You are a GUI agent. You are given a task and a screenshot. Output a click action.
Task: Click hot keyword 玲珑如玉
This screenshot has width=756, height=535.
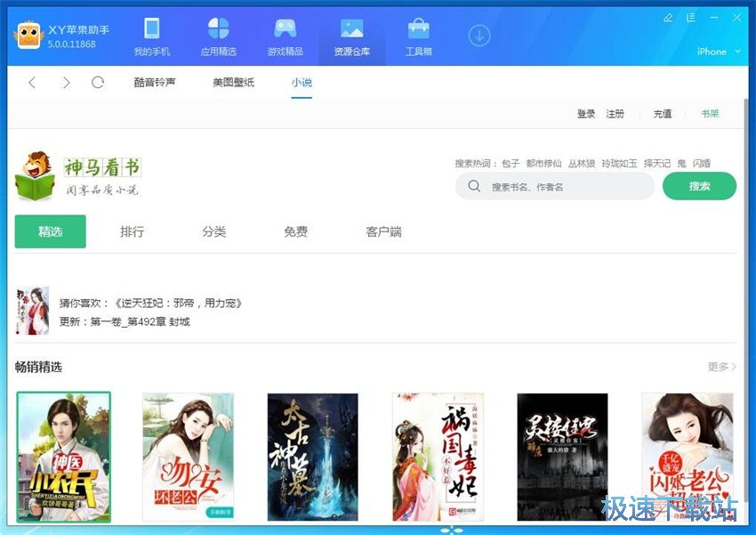(x=620, y=164)
